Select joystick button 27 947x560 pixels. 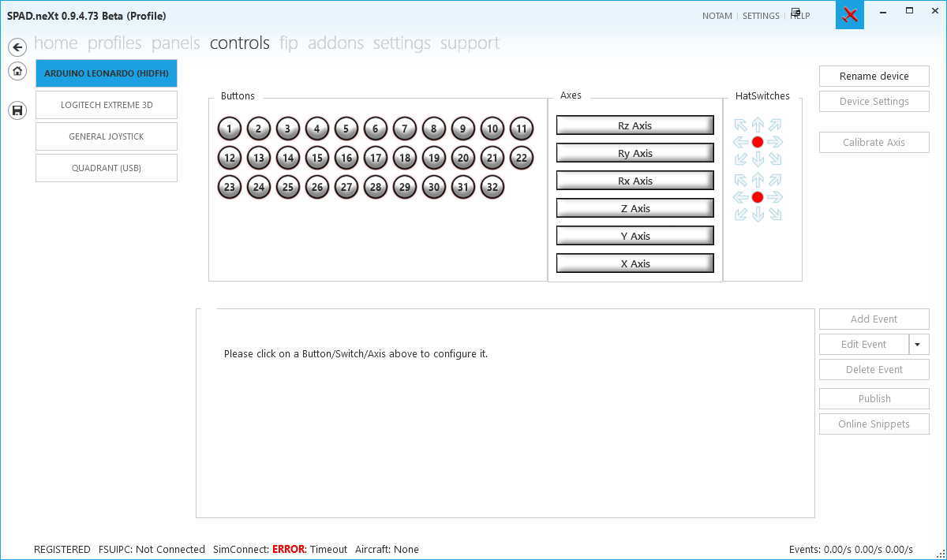(346, 187)
